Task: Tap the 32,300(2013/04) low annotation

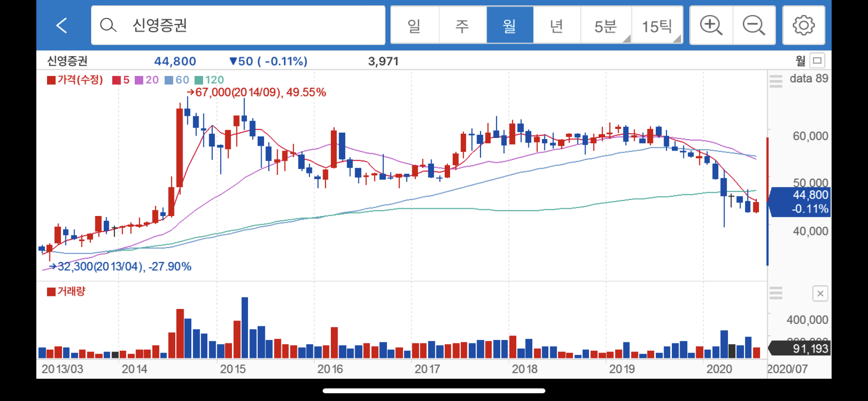Action: click(x=121, y=266)
